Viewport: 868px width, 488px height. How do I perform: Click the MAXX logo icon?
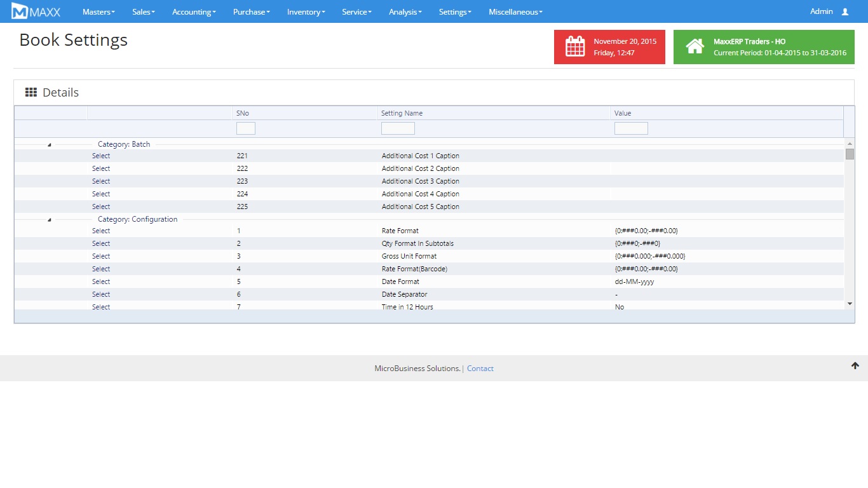pos(20,11)
